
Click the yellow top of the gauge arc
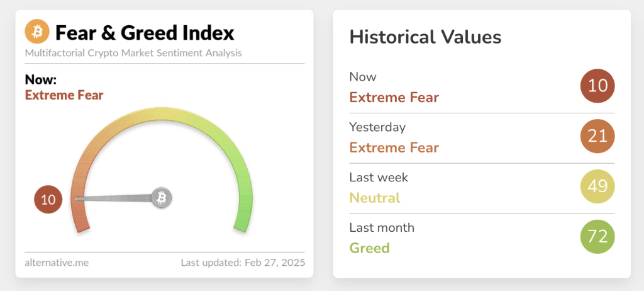(162, 113)
